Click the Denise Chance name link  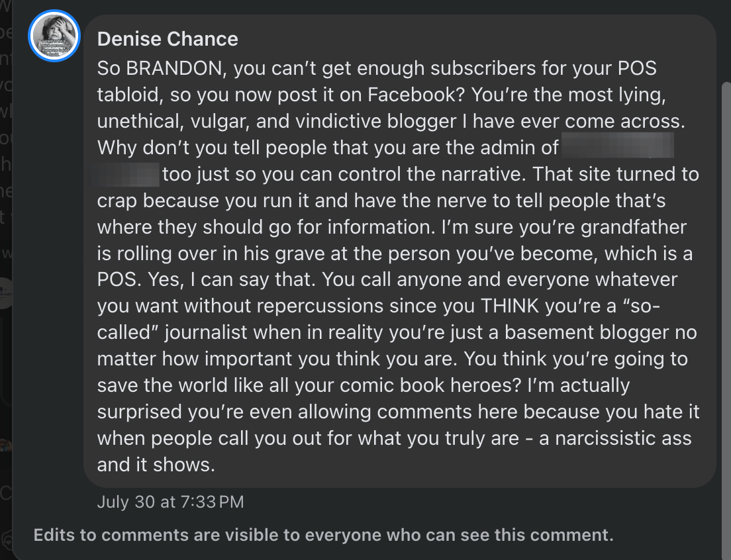point(168,39)
